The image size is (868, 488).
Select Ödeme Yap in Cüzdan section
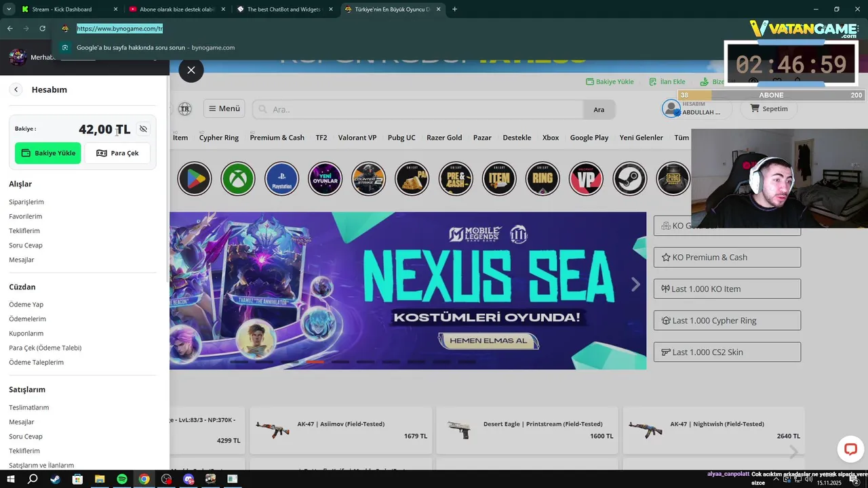coord(26,304)
